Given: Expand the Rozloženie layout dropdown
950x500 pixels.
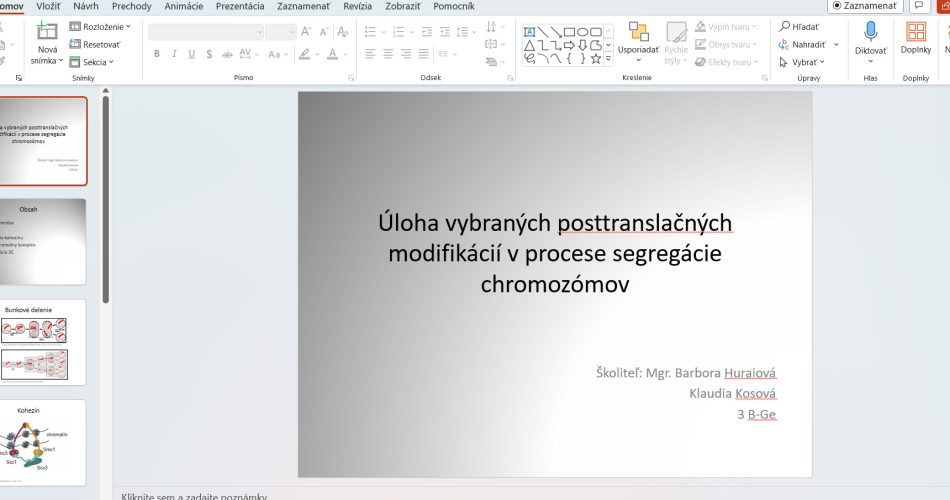Looking at the screenshot, I should [100, 27].
